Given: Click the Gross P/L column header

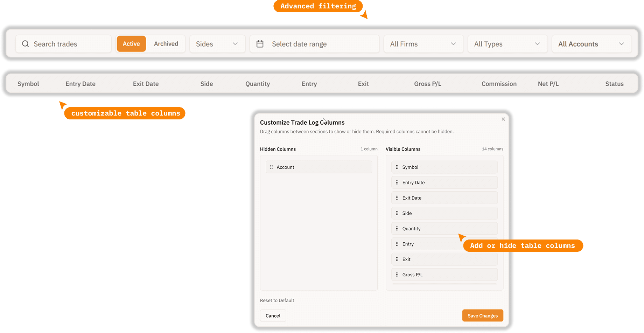Looking at the screenshot, I should click(428, 84).
